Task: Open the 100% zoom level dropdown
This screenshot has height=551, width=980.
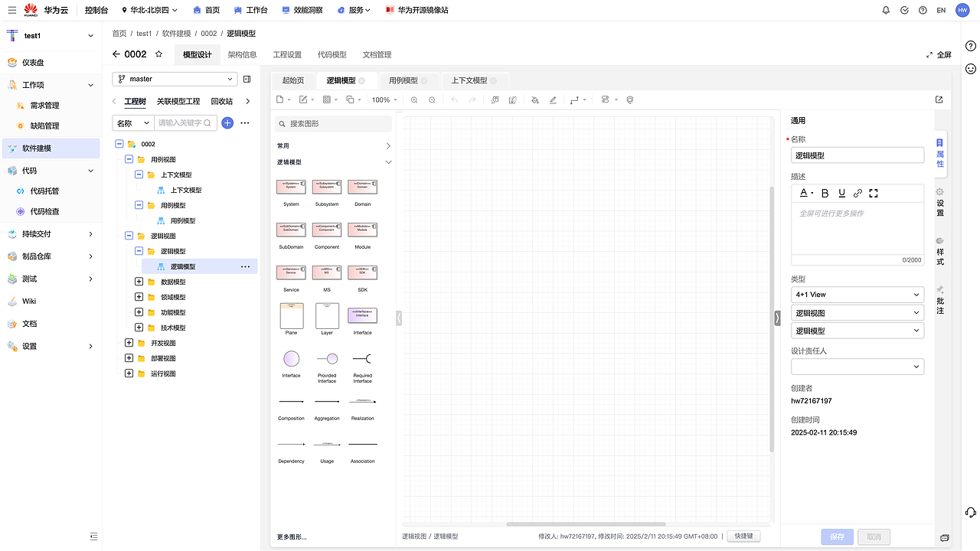Action: [383, 99]
